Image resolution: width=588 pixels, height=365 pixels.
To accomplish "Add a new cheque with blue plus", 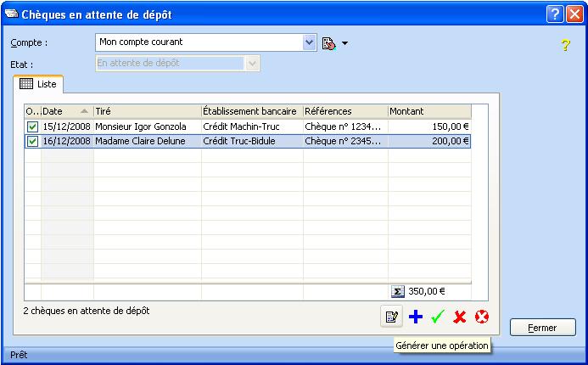I will coord(415,317).
